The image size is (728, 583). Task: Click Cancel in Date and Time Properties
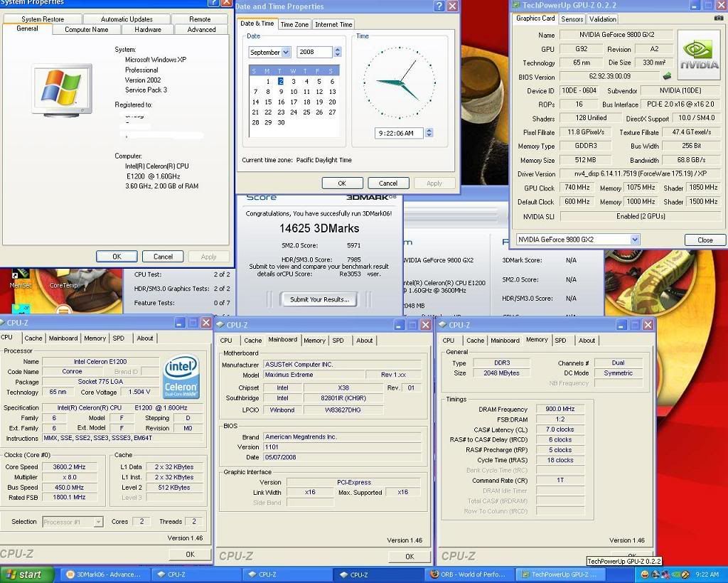click(388, 183)
